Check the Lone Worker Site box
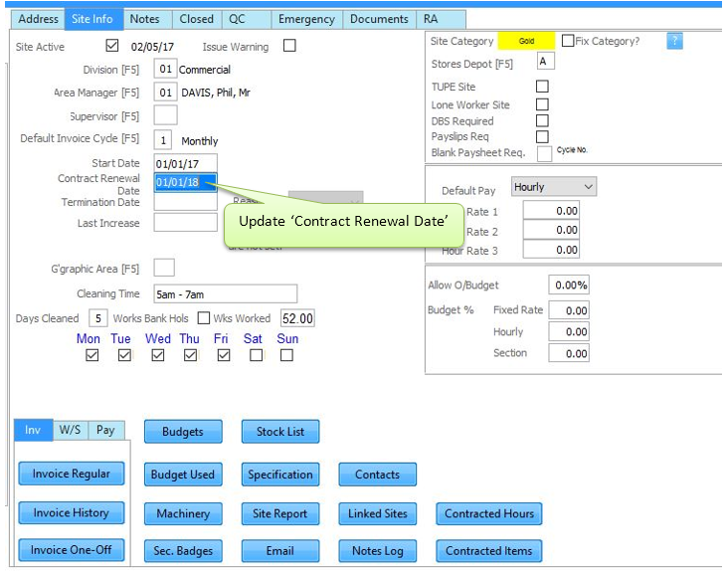Image resolution: width=728 pixels, height=573 pixels. [543, 104]
